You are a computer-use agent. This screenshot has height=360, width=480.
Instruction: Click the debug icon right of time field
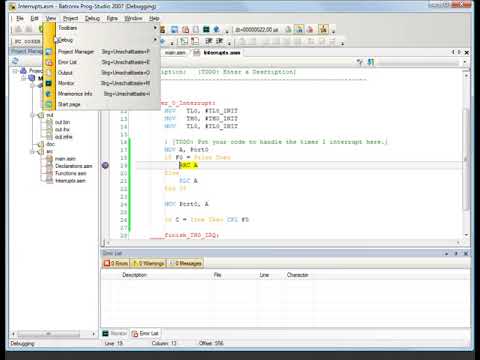pyautogui.click(x=288, y=30)
